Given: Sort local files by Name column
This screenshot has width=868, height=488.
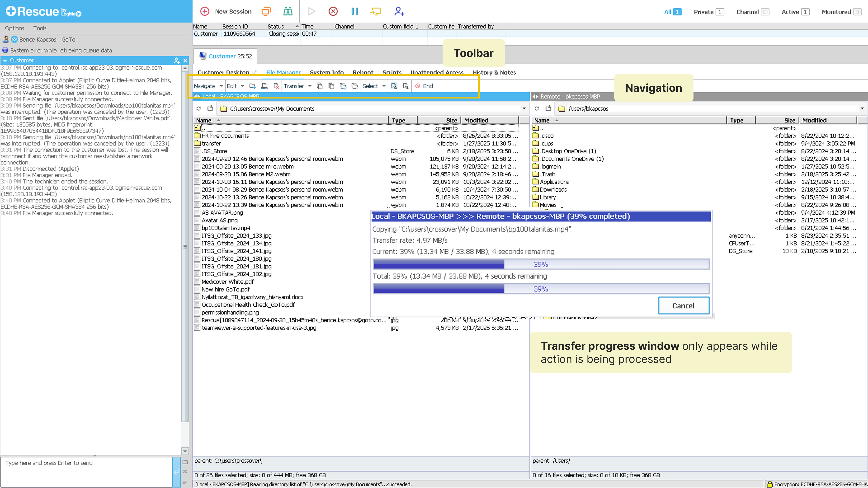Looking at the screenshot, I should [x=290, y=120].
